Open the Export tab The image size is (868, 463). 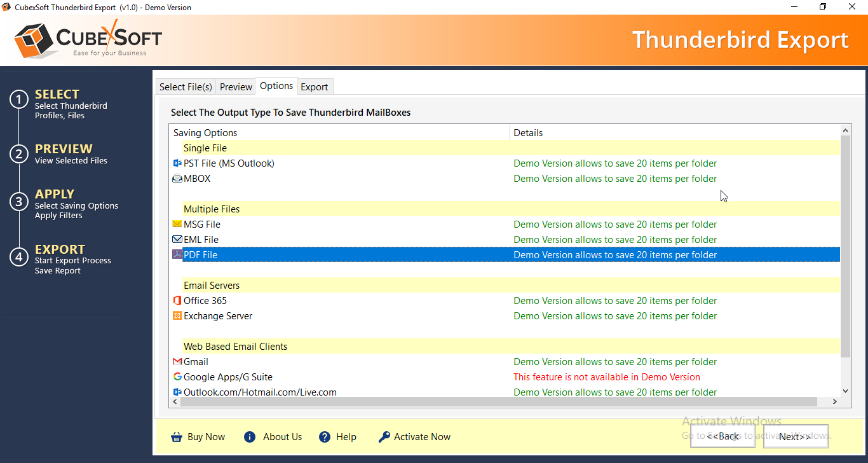point(315,87)
